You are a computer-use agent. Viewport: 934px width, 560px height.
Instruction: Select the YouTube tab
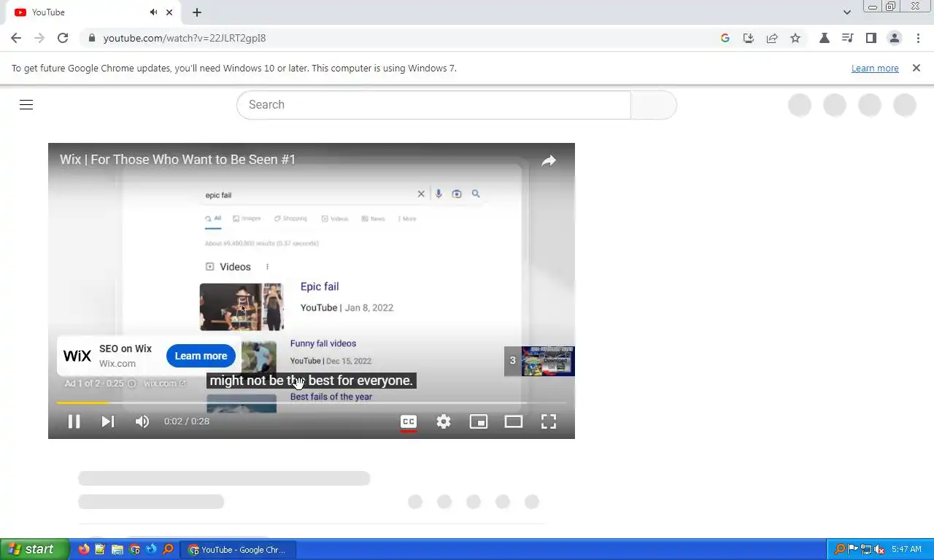point(92,12)
